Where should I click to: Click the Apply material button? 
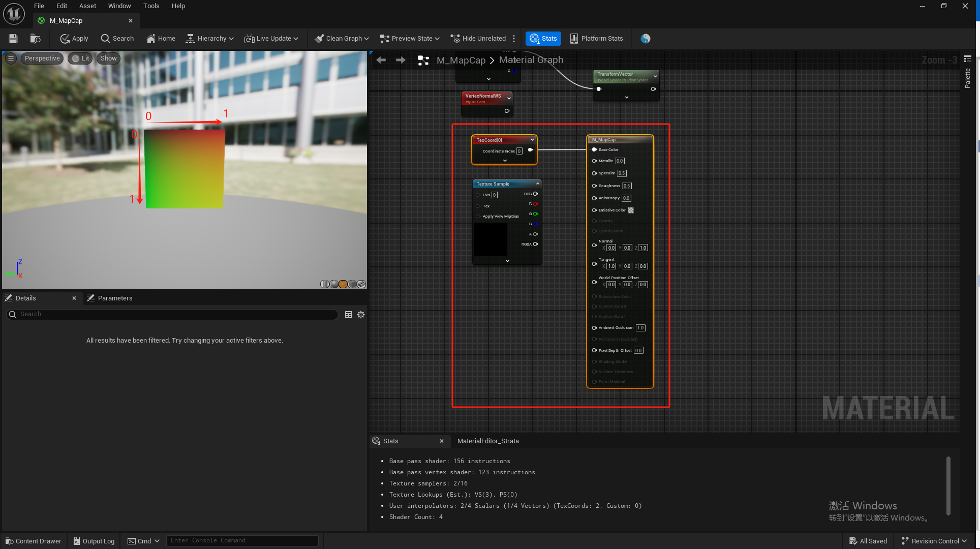74,39
